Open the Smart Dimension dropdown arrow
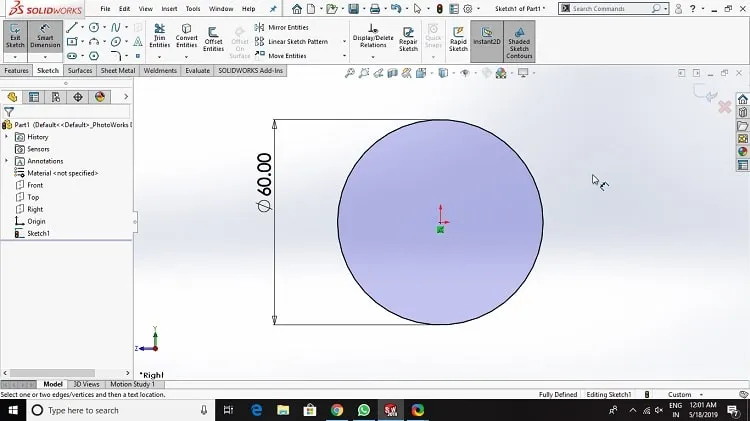The height and width of the screenshot is (421, 750). pyautogui.click(x=45, y=57)
